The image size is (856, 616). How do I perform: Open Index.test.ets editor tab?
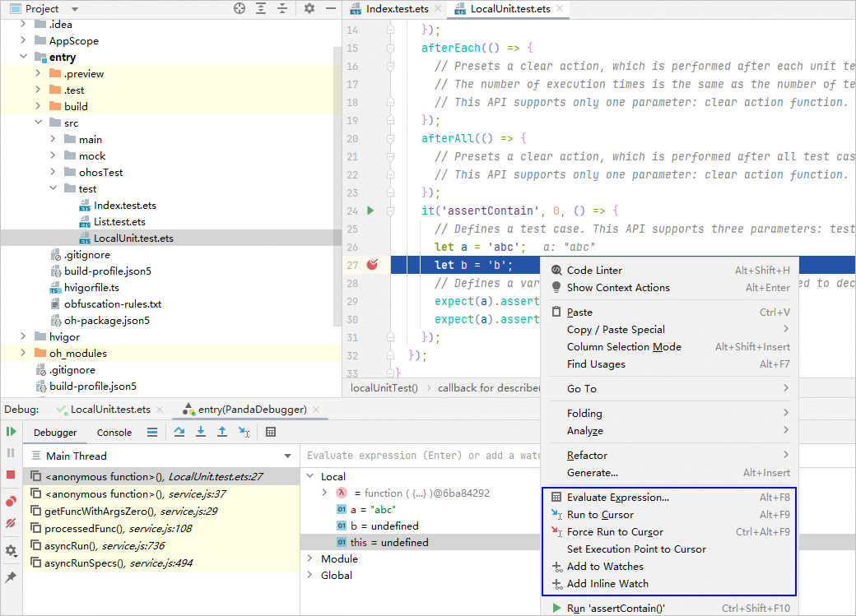coord(398,9)
